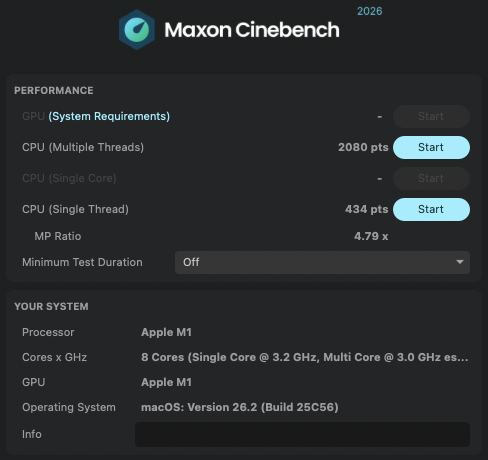
Task: Click the truncated Cores x GHz value
Action: coord(305,357)
